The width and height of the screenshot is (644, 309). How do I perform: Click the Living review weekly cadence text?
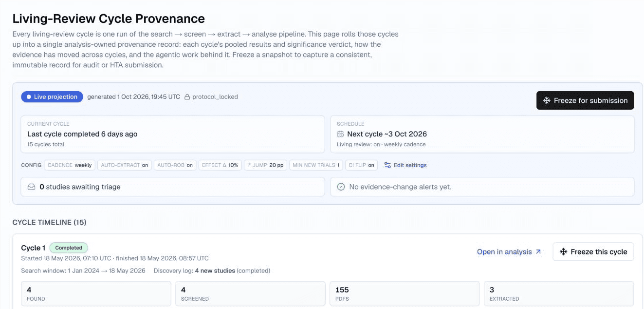click(x=381, y=144)
